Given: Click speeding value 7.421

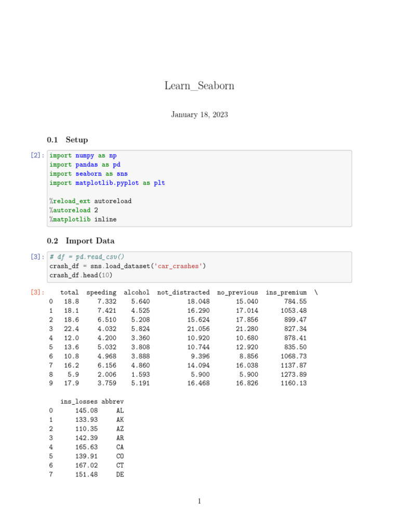Looking at the screenshot, I should pos(107,311).
